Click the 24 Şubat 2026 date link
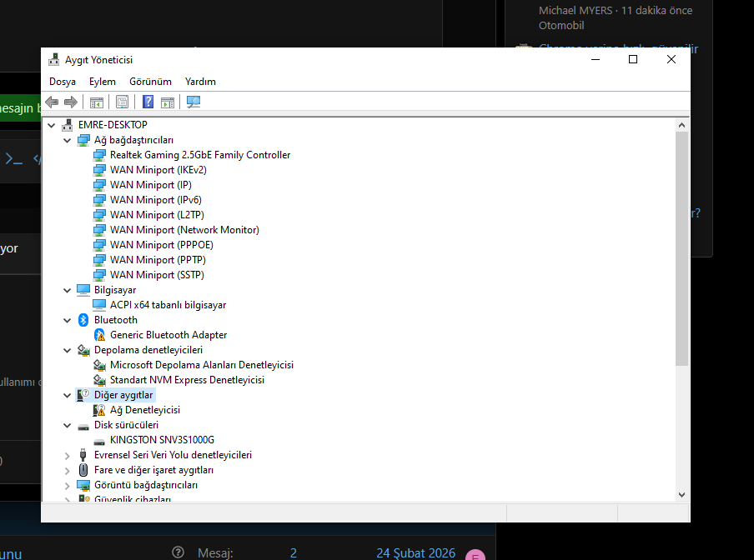This screenshot has height=560, width=754. (x=415, y=552)
